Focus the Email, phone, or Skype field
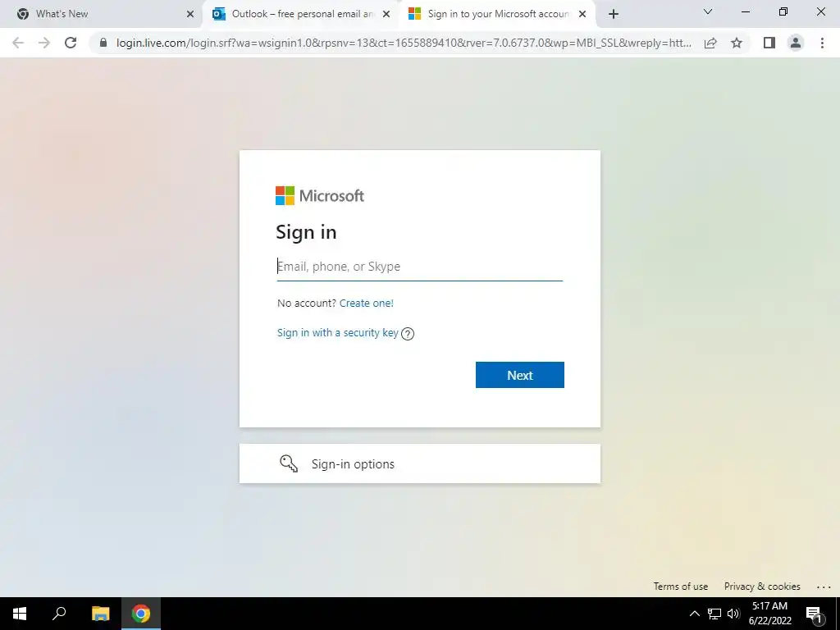The height and width of the screenshot is (630, 840). click(420, 267)
